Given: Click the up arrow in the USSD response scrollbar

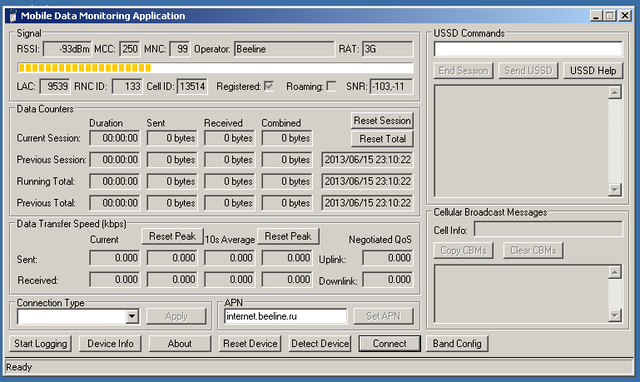Looking at the screenshot, I should (615, 92).
